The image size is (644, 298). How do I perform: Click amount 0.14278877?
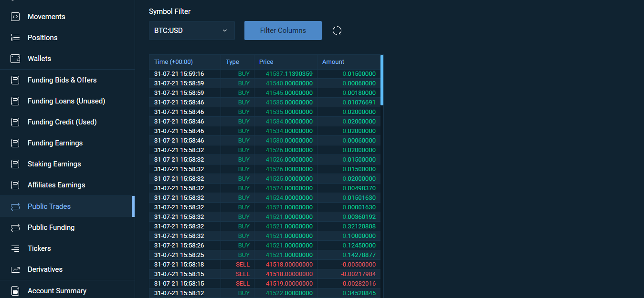click(x=359, y=255)
